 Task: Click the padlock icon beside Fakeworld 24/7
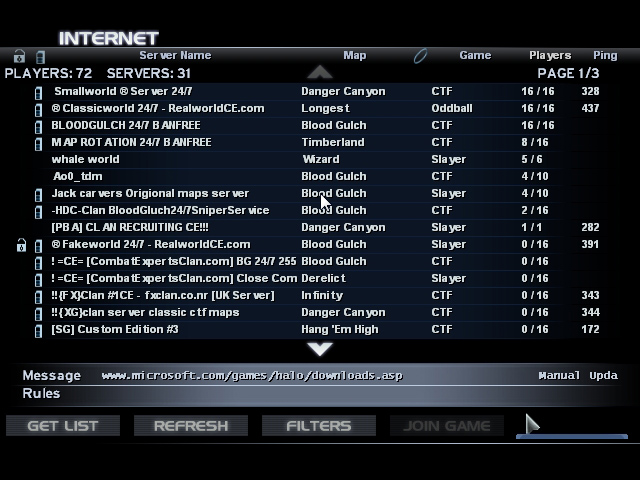click(19, 245)
